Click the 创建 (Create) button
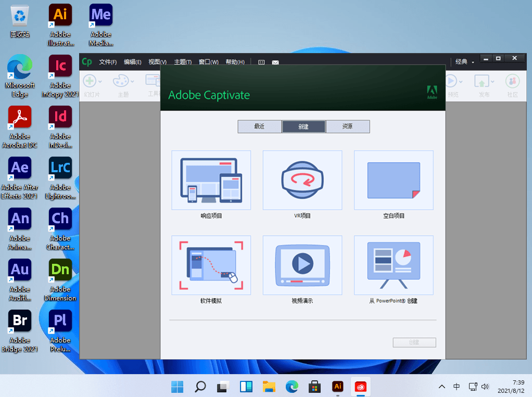 (414, 342)
